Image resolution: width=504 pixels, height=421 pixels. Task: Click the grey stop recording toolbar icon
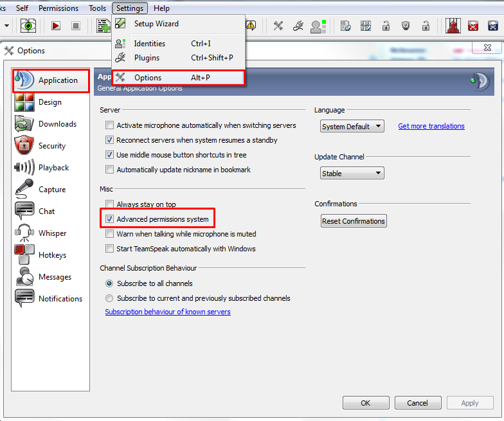click(76, 26)
